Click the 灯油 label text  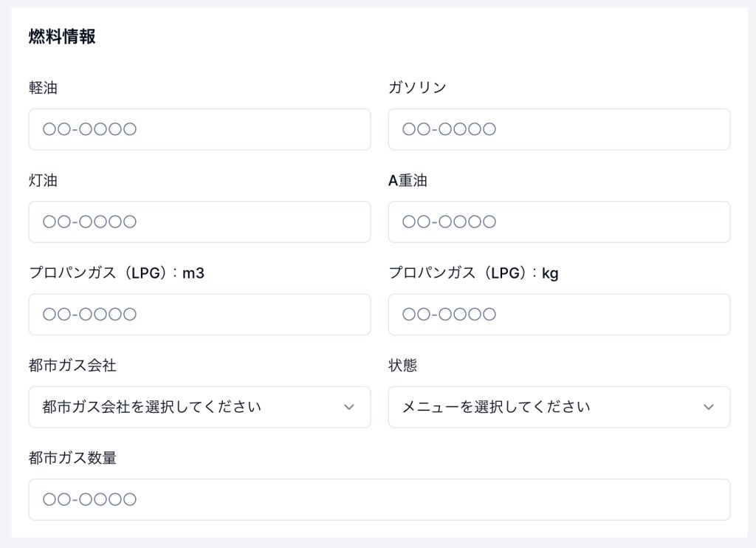click(x=43, y=180)
